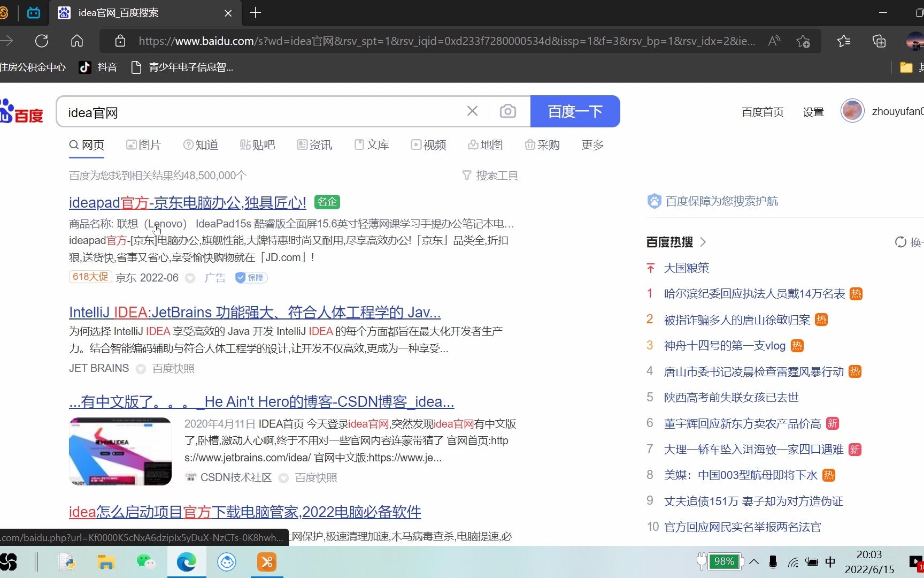Viewport: 924px width, 578px height.
Task: Click the 百度保障为您搜索护航 shield icon
Action: 654,201
